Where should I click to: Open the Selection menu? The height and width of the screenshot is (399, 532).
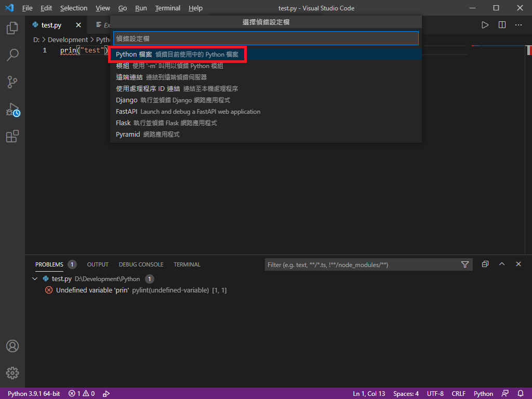[74, 8]
